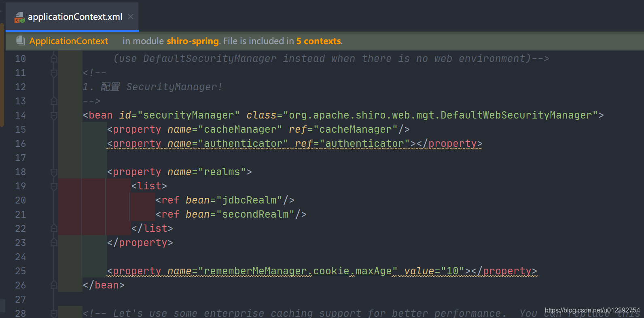Collapse the list element at line 19
Viewport: 644px width, 318px height.
click(x=54, y=186)
